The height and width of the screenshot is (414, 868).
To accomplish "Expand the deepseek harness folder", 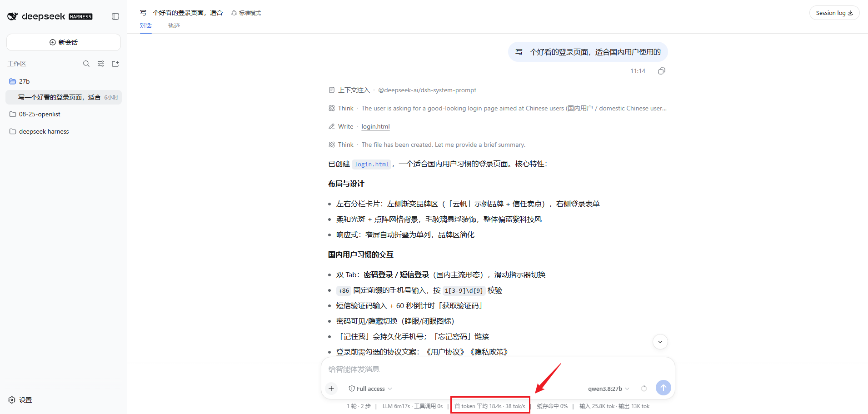I will click(x=64, y=131).
